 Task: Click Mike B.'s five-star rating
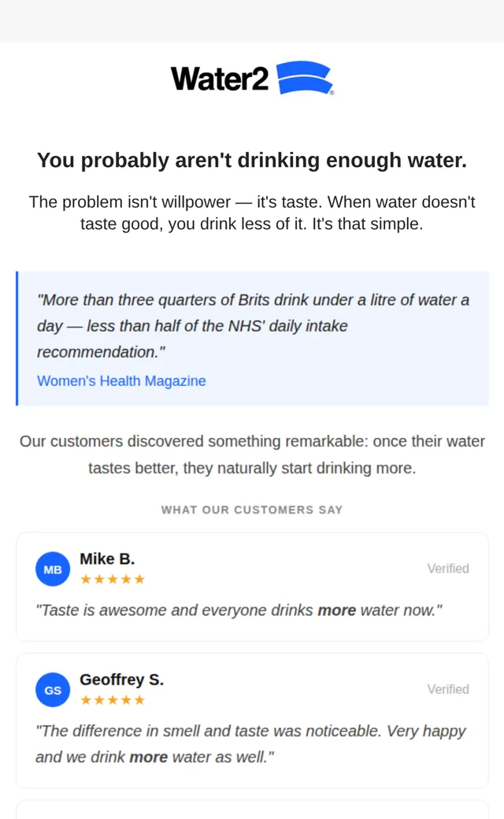pyautogui.click(x=113, y=580)
